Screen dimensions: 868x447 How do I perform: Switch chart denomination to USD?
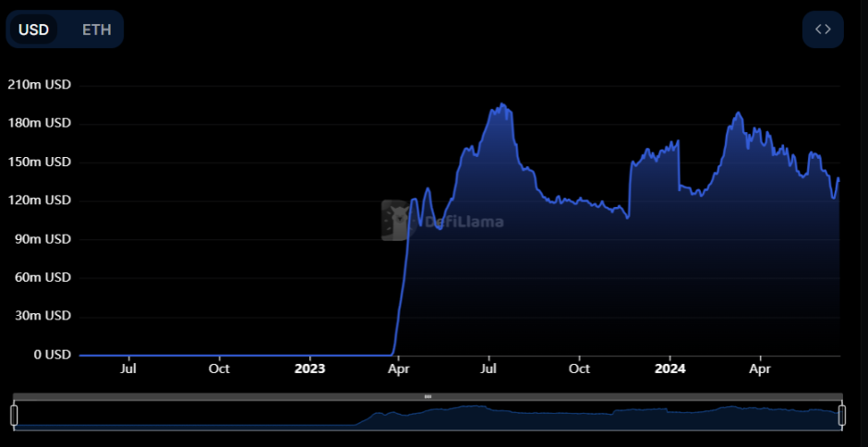tap(34, 30)
